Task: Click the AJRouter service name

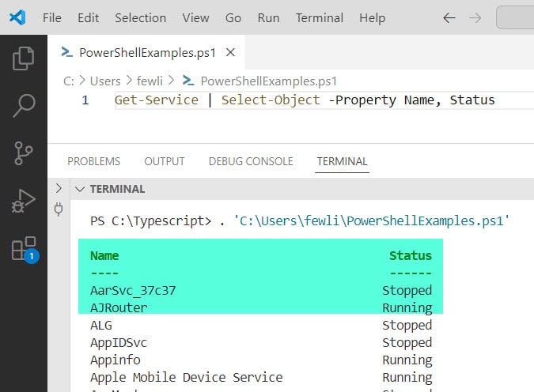Action: (119, 307)
